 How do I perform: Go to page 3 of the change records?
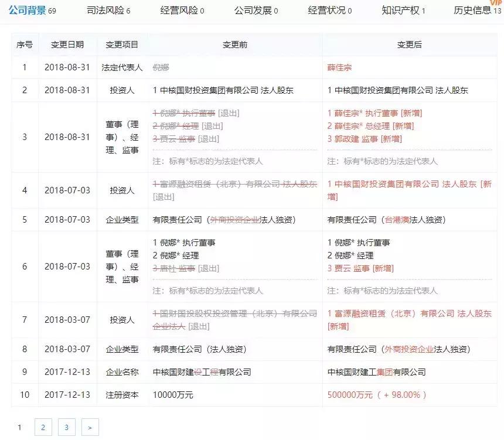[66, 428]
